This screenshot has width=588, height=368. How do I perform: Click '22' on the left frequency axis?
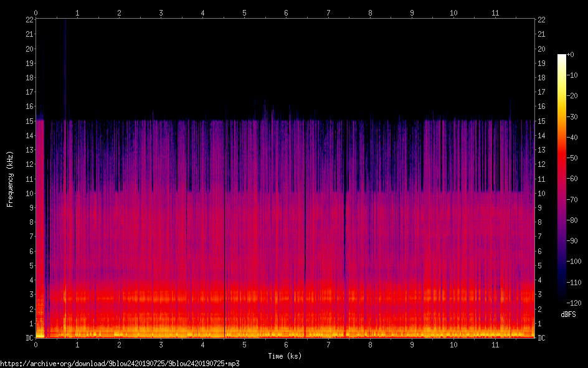coord(30,20)
